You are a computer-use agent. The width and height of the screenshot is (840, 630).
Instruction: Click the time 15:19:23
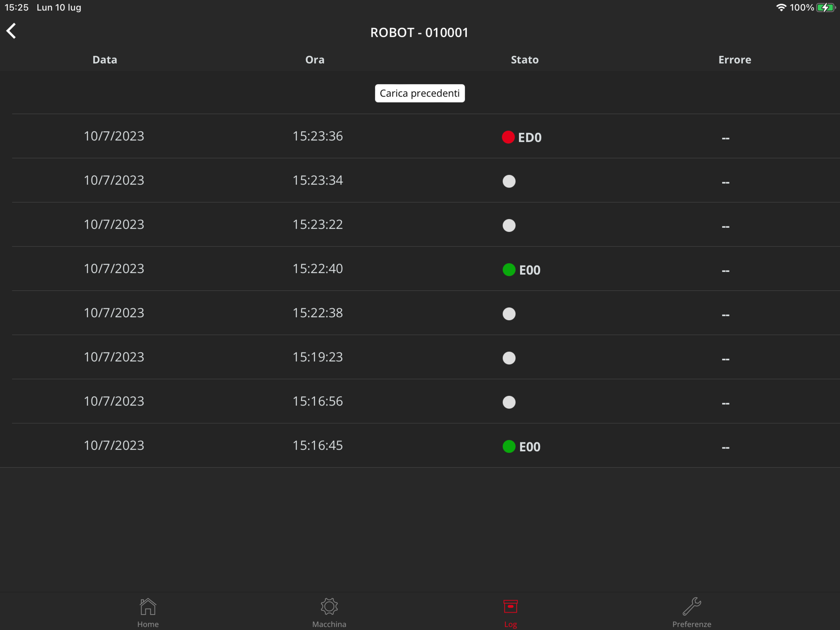318,357
